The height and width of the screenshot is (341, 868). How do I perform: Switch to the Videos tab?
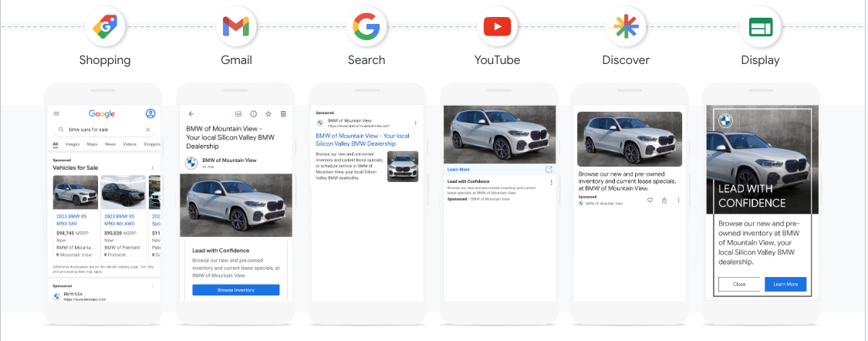(x=130, y=144)
